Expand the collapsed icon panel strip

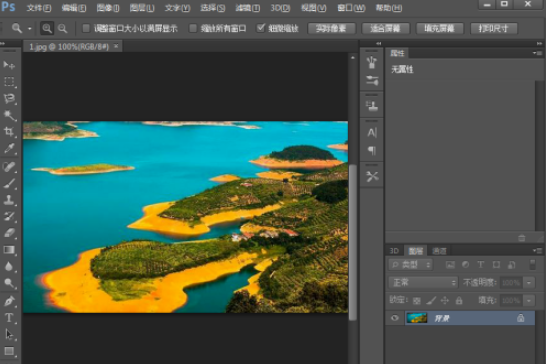[379, 44]
